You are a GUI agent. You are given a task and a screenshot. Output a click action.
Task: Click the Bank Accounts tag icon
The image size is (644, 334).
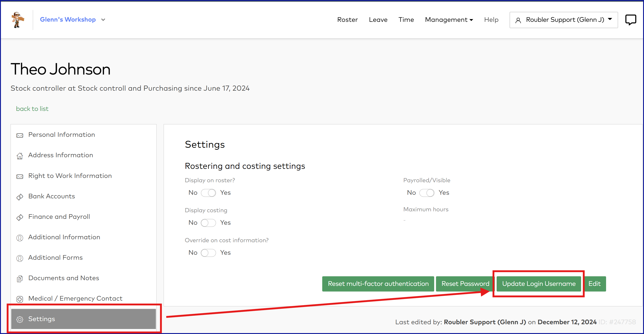click(20, 197)
